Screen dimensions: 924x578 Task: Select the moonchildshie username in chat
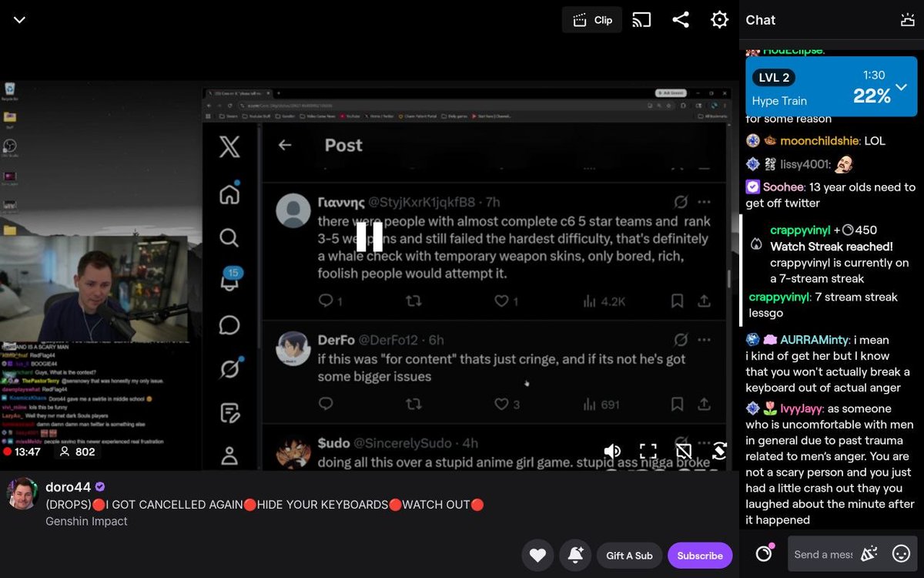click(819, 141)
